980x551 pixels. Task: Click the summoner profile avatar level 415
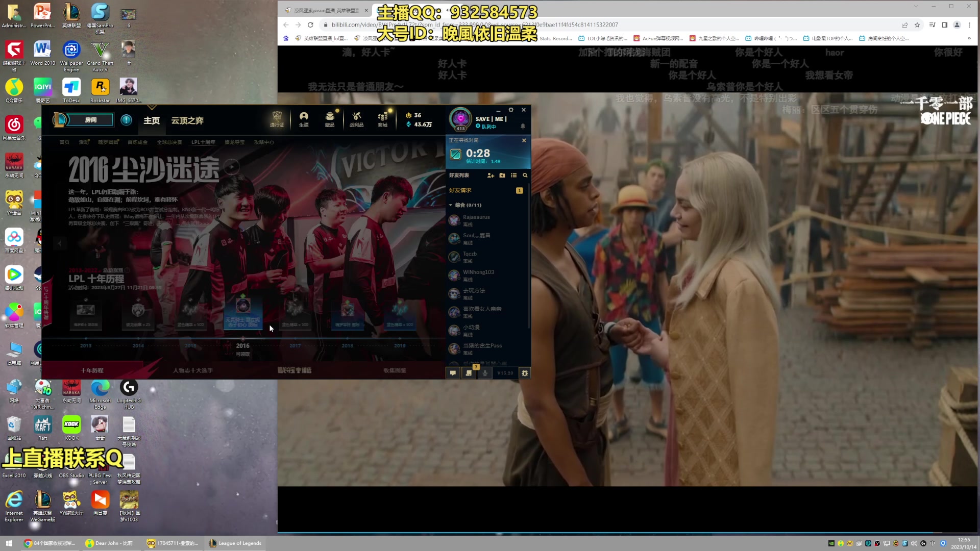(460, 119)
